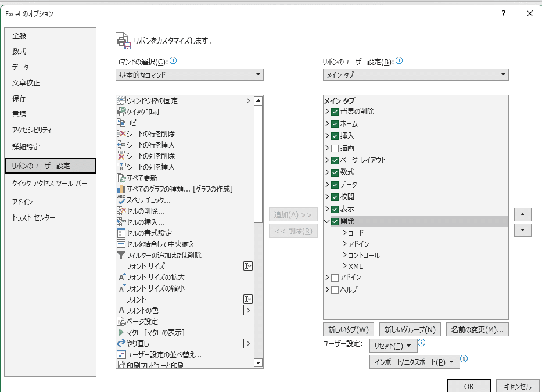Select シートの列を挿入 icon in the list

tap(121, 167)
